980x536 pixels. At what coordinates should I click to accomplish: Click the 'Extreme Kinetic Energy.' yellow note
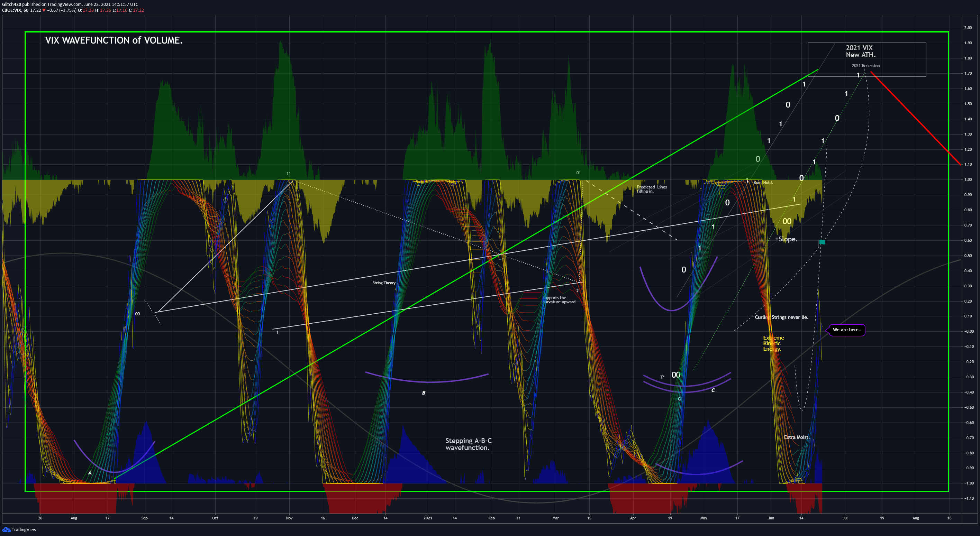(773, 343)
